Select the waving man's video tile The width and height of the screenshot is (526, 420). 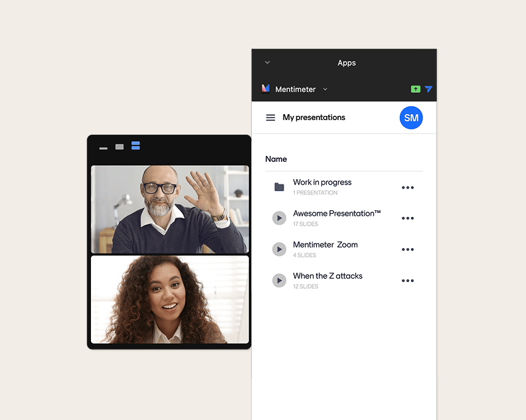pyautogui.click(x=170, y=210)
